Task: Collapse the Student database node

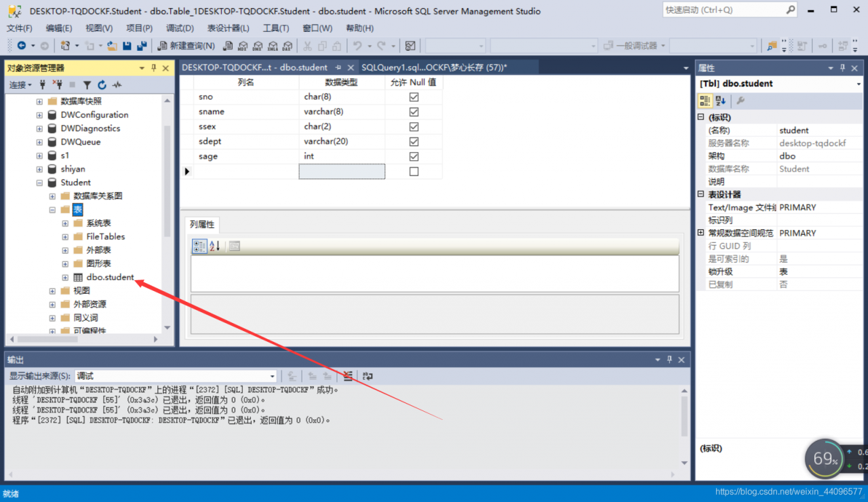Action: coord(39,182)
